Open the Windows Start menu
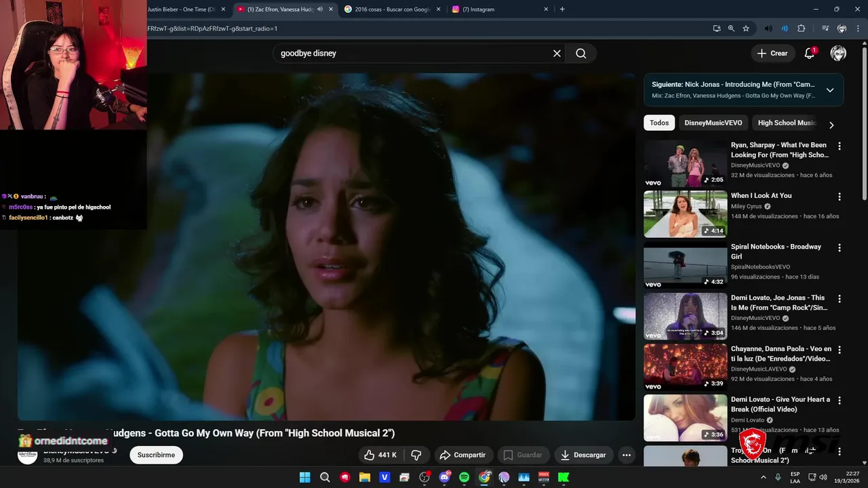868x488 pixels. [305, 477]
